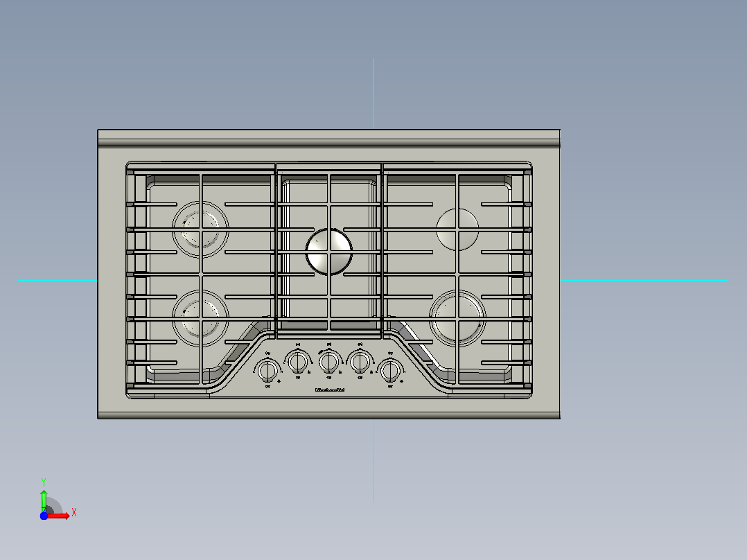Pick the front-right burner on the cooktop
This screenshot has height=560, width=747.
457,318
